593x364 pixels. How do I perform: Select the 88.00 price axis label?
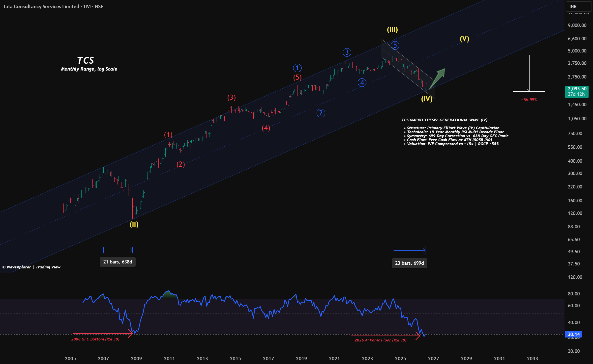pyautogui.click(x=574, y=227)
